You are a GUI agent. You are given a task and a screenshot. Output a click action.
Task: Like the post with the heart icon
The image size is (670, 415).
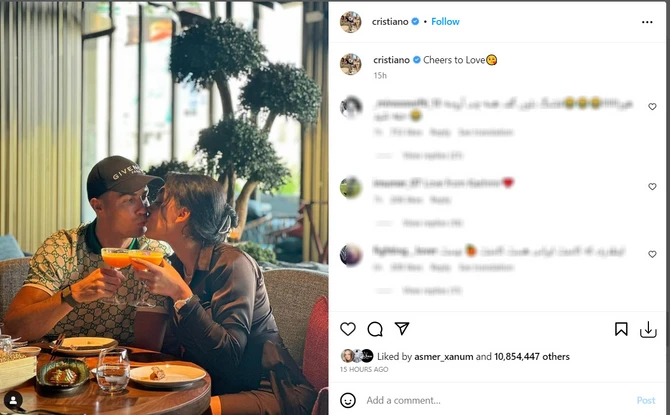tap(348, 329)
